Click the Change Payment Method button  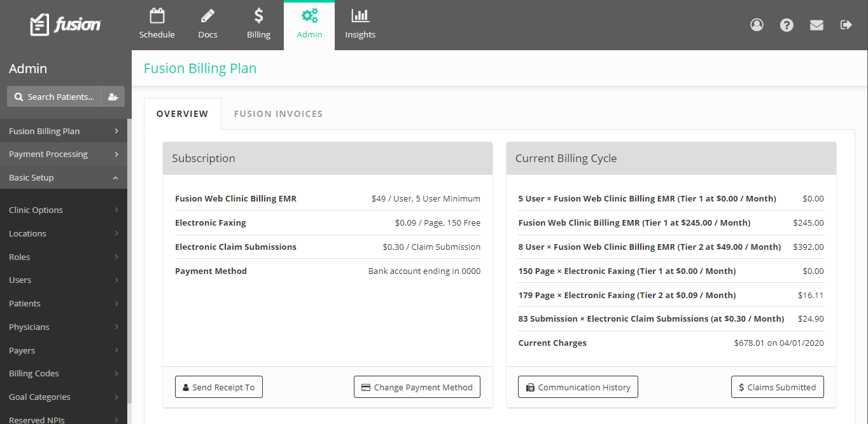[417, 387]
